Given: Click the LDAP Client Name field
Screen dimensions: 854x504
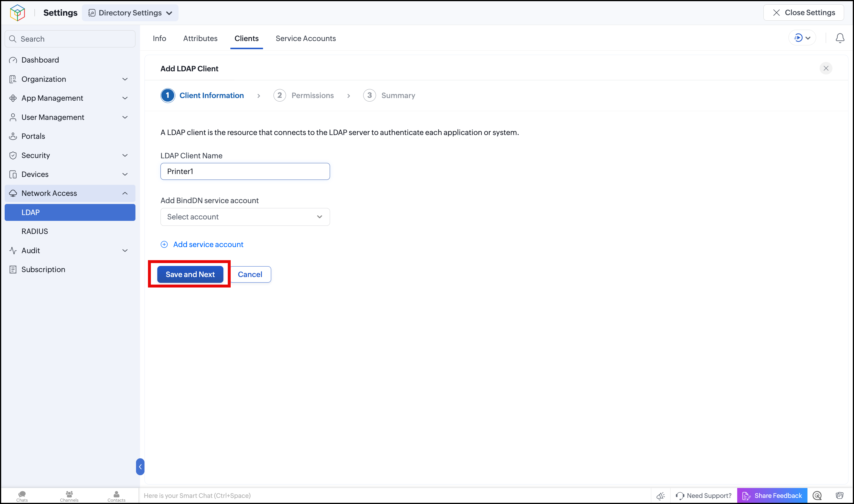Looking at the screenshot, I should click(x=245, y=171).
